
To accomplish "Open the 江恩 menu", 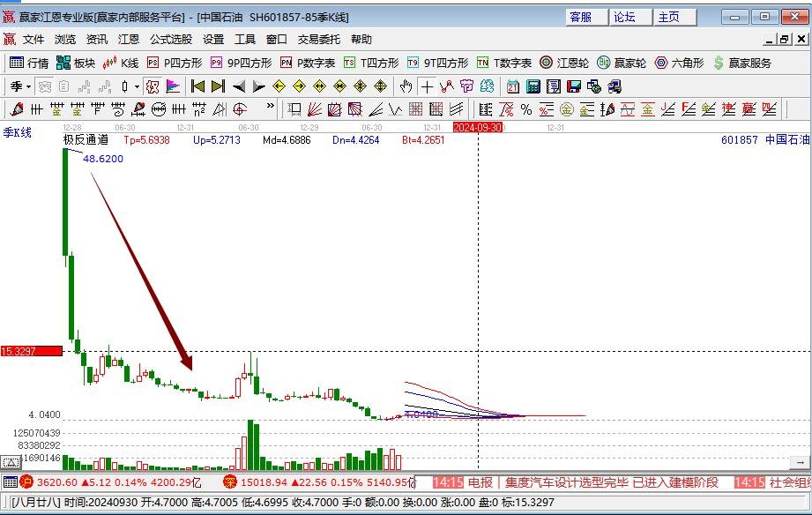I will (129, 40).
